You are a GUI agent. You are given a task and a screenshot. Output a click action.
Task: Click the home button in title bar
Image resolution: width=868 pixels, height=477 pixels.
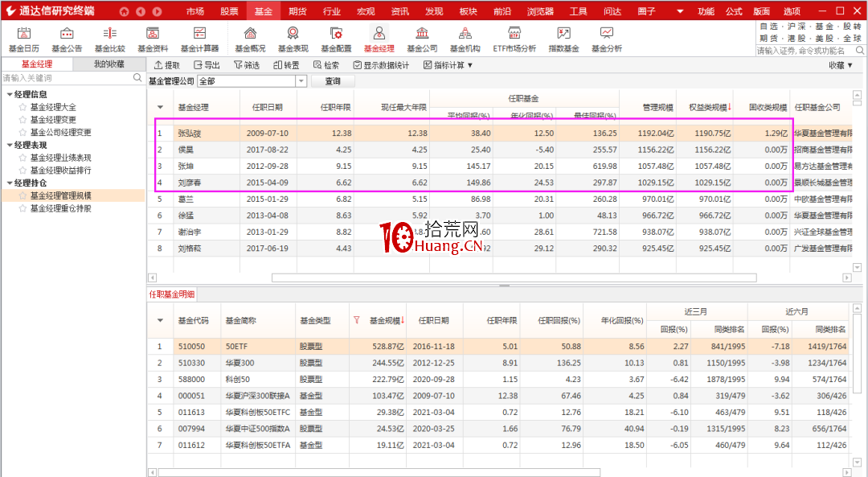pyautogui.click(x=124, y=11)
